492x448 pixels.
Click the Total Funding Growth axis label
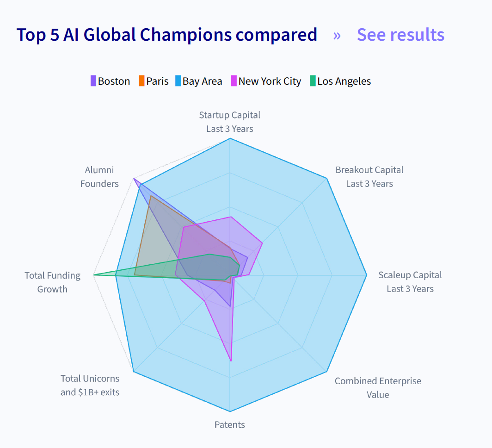pyautogui.click(x=52, y=282)
